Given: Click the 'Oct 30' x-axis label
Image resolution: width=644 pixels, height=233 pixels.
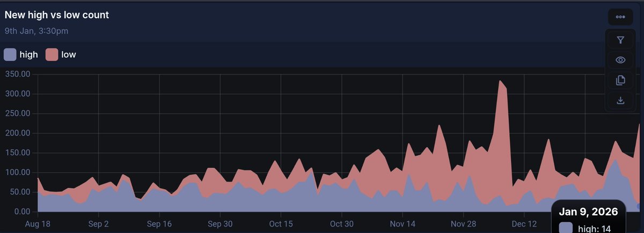Looking at the screenshot, I should coord(341,223).
